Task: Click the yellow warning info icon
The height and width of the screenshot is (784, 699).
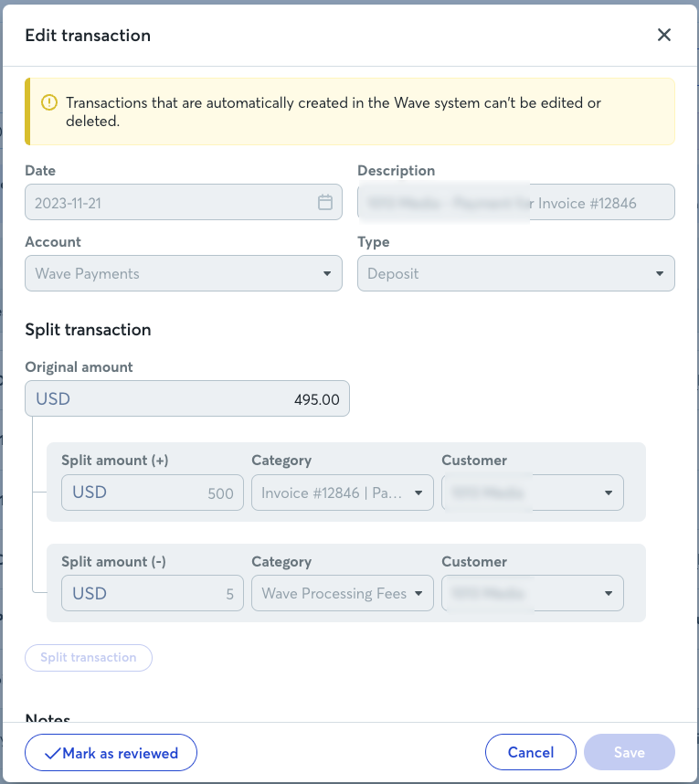Action: tap(49, 103)
